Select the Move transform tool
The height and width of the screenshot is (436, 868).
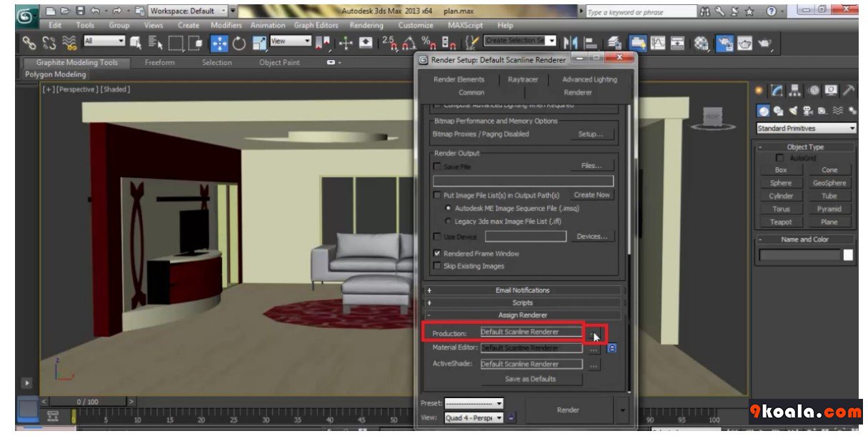219,43
